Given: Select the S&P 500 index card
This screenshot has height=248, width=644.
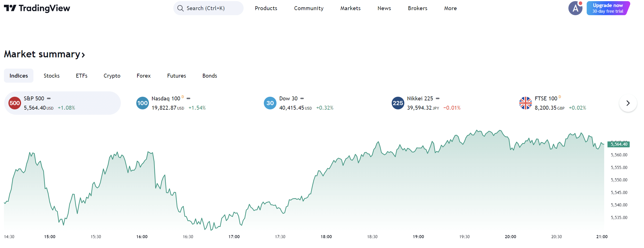Looking at the screenshot, I should pyautogui.click(x=62, y=103).
